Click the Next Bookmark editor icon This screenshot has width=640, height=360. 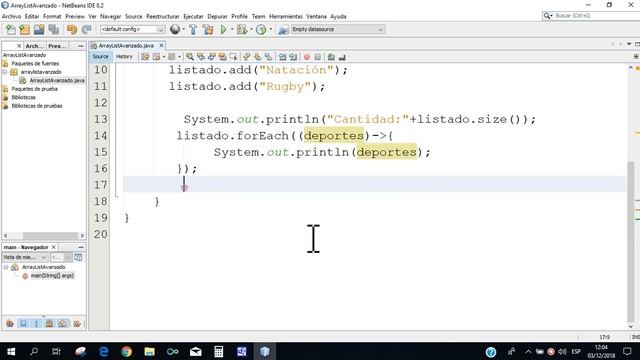(x=258, y=57)
